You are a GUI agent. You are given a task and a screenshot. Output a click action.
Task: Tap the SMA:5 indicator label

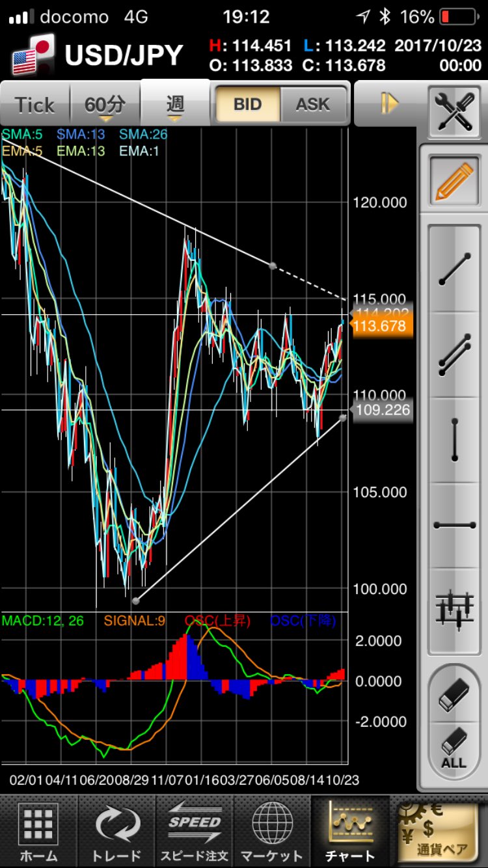click(x=21, y=135)
